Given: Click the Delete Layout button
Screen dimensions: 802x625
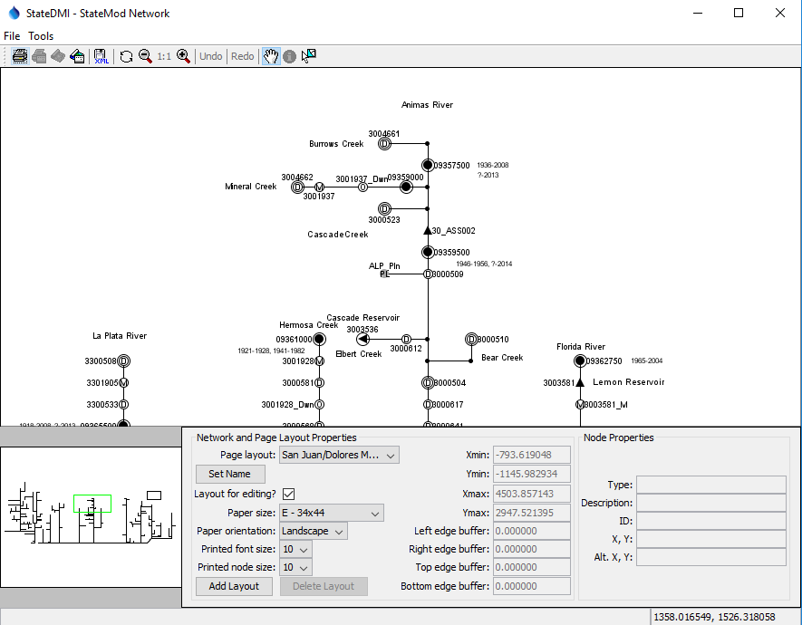Looking at the screenshot, I should (x=323, y=586).
